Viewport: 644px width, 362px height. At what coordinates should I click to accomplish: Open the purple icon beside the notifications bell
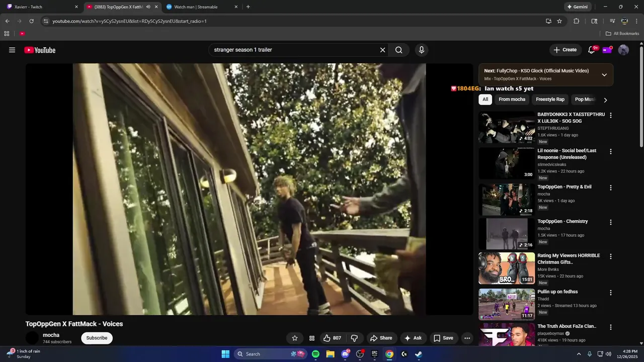tap(607, 50)
